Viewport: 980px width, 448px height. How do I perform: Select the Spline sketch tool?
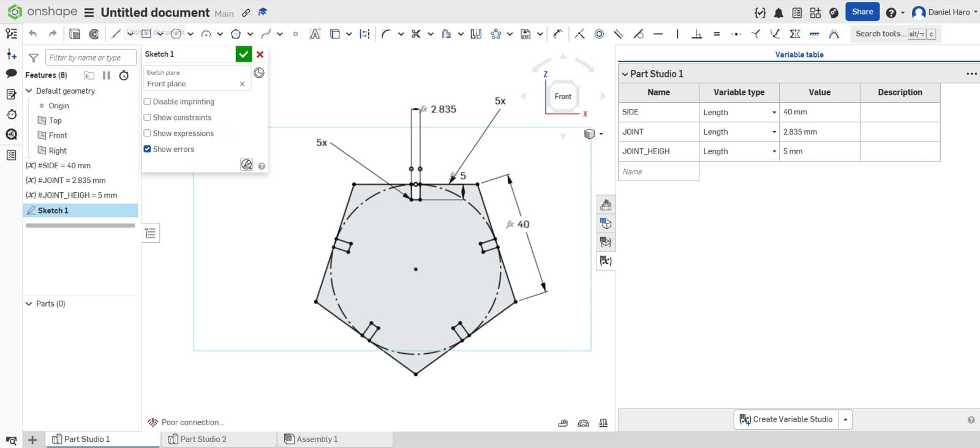(266, 34)
